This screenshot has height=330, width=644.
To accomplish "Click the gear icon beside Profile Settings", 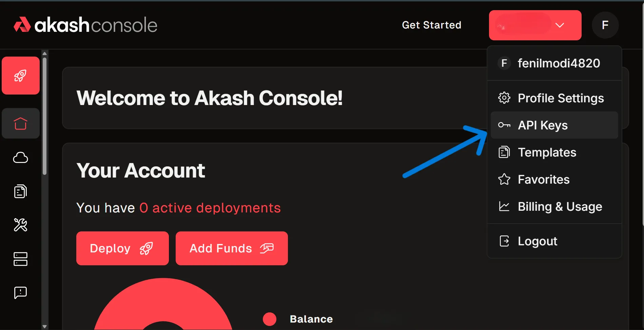I will [x=504, y=98].
